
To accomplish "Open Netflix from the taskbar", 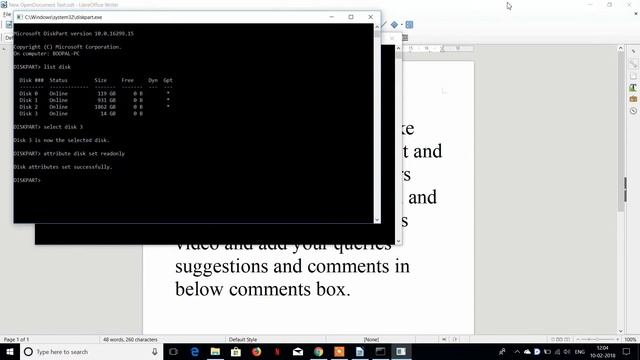I will 277,351.
